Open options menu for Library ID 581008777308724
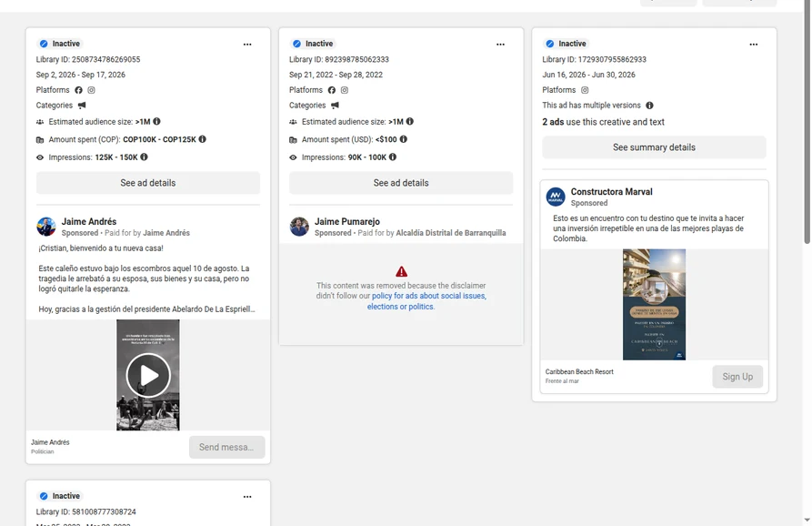 click(x=247, y=497)
